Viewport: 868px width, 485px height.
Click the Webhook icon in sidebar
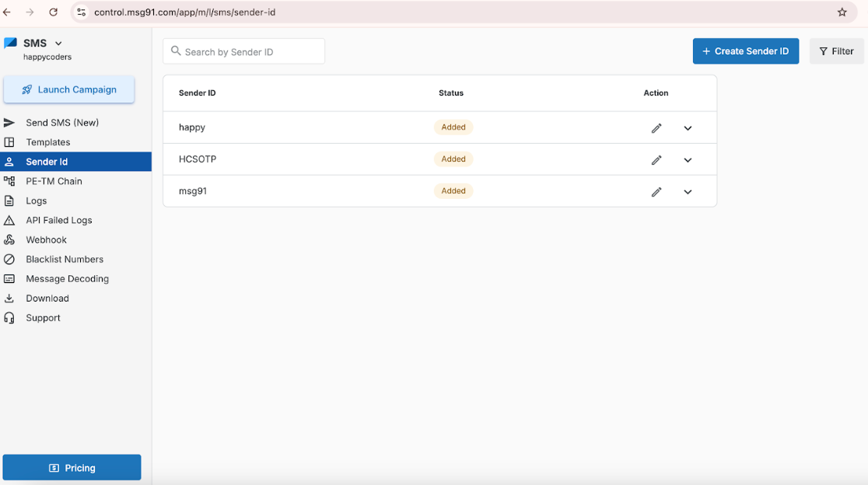[x=9, y=239]
